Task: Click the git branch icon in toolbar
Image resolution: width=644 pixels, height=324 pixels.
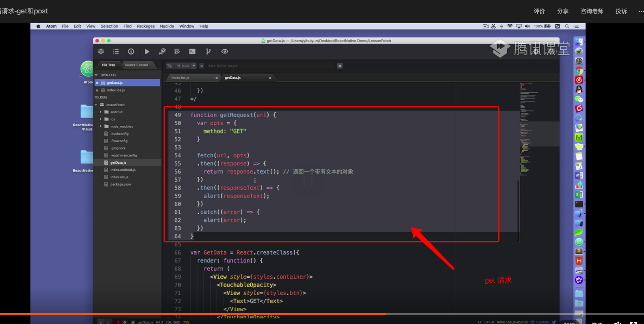Action: (208, 51)
